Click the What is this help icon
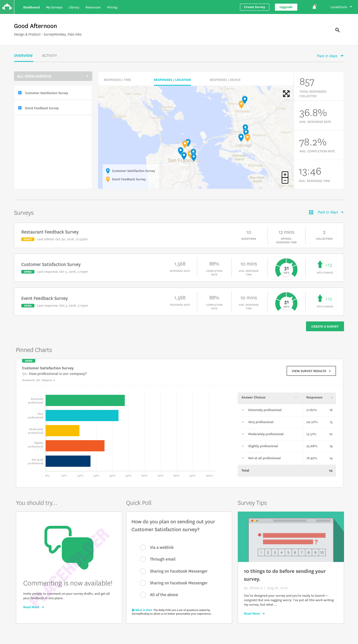The image size is (358, 644). pos(133,610)
